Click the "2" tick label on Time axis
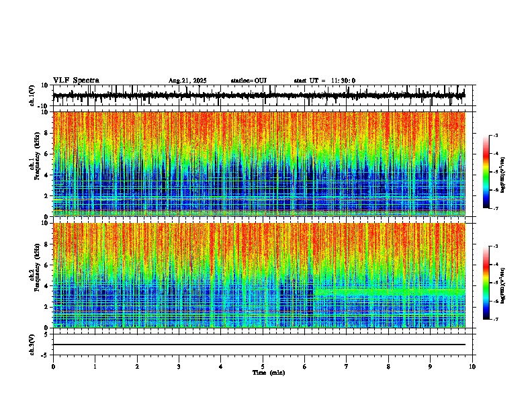Image resolution: width=532 pixels, height=411 pixels. coord(137,367)
